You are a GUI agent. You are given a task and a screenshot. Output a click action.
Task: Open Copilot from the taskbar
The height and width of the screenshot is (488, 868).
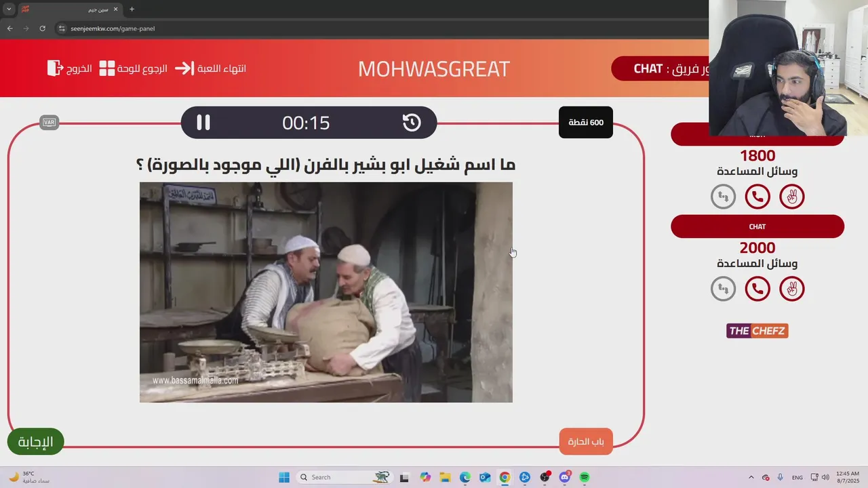pos(425,477)
